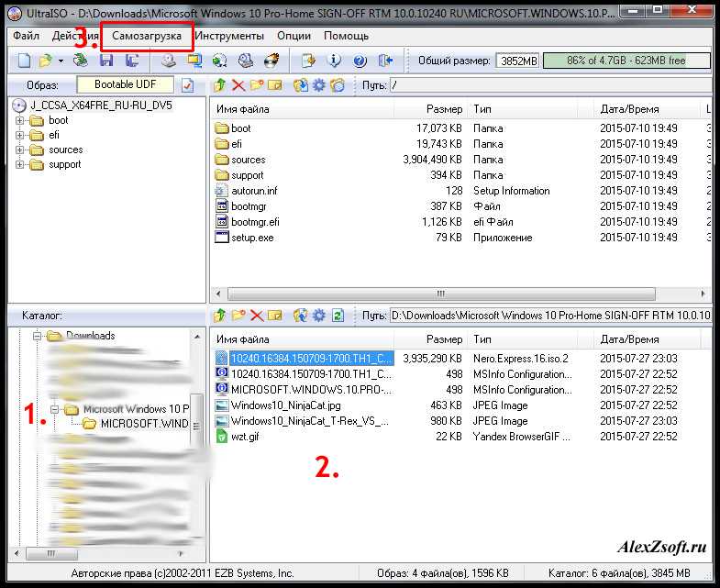This screenshot has height=588, width=720.
Task: Click the Save floppy disk icon
Action: point(106,61)
